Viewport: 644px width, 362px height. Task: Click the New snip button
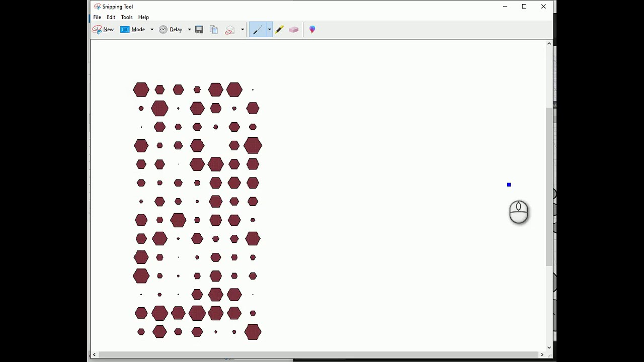pos(103,30)
